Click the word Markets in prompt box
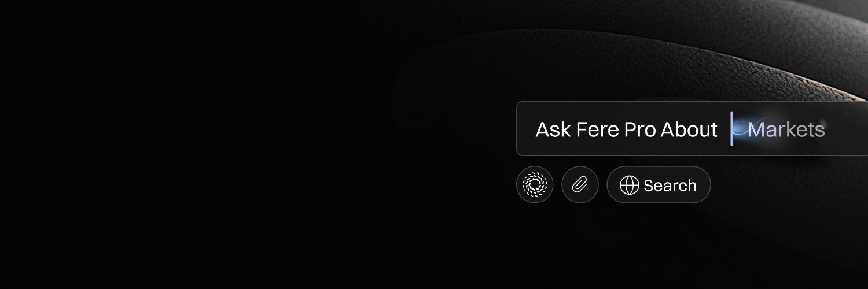The image size is (868, 289). pos(786,129)
